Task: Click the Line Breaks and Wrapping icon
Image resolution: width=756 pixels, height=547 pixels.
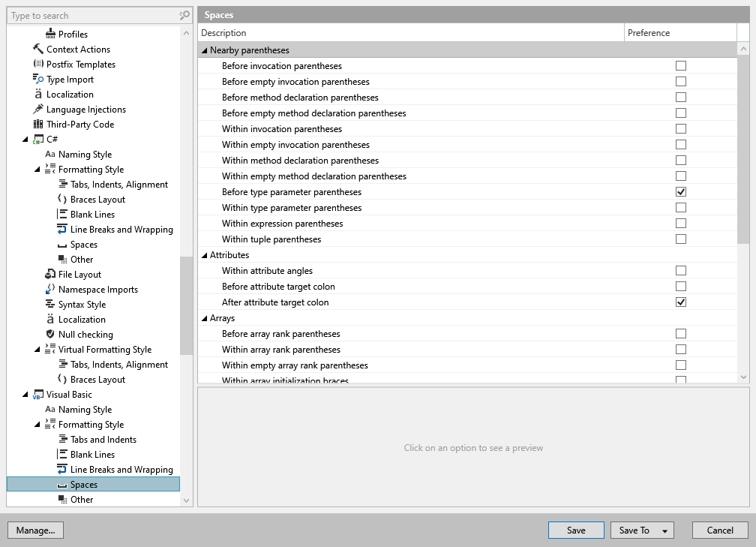Action: point(61,229)
